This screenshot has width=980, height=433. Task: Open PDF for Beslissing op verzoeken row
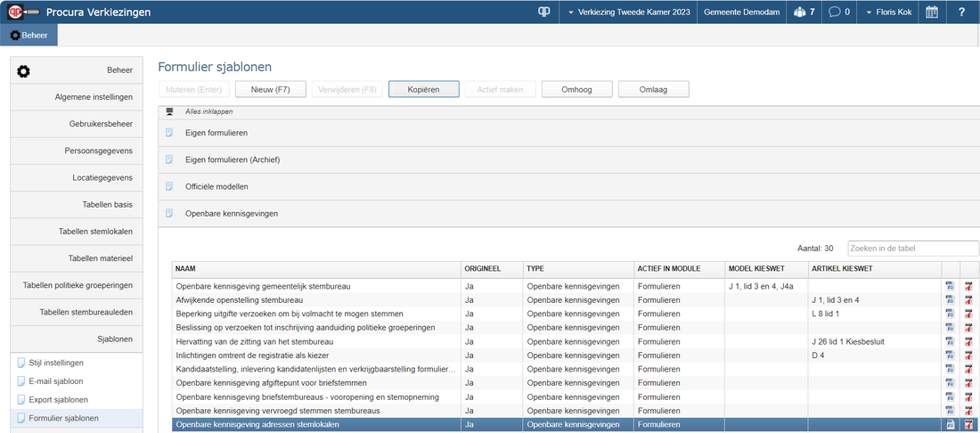[968, 327]
